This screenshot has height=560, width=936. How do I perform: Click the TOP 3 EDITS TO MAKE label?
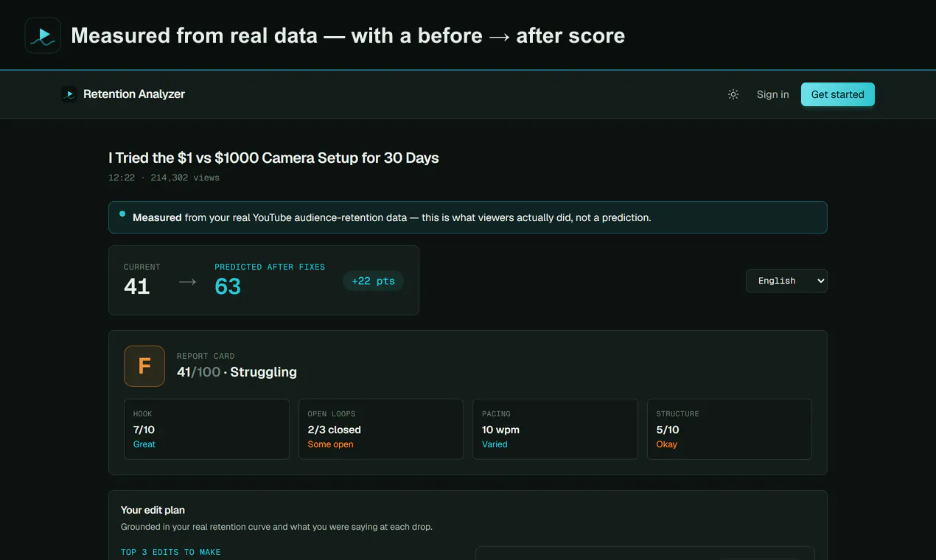coord(171,552)
